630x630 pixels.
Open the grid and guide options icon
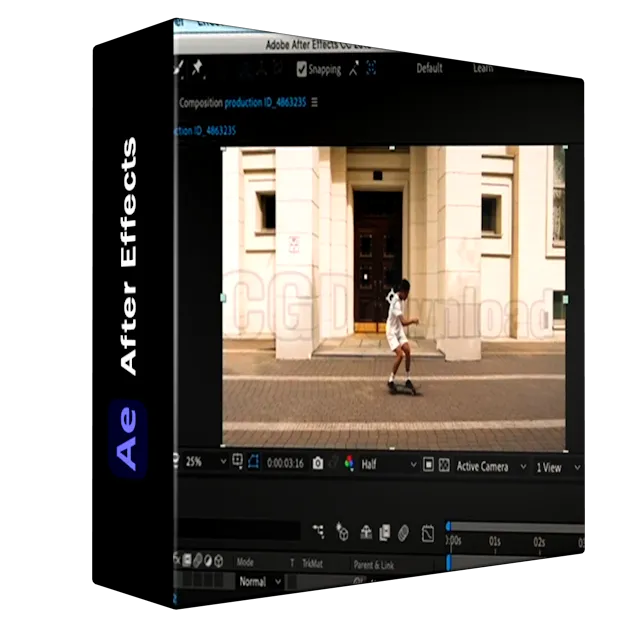point(237,461)
